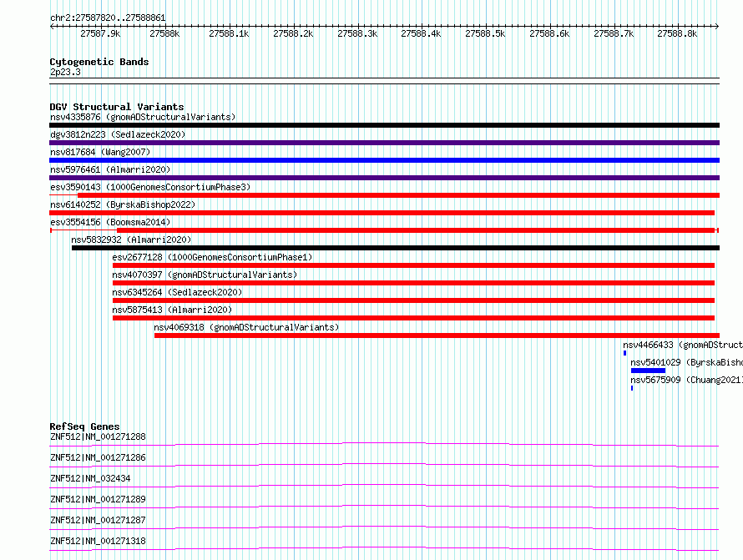The height and width of the screenshot is (560, 743).
Task: Click the small blue nsv4466433 marker
Action: [625, 353]
